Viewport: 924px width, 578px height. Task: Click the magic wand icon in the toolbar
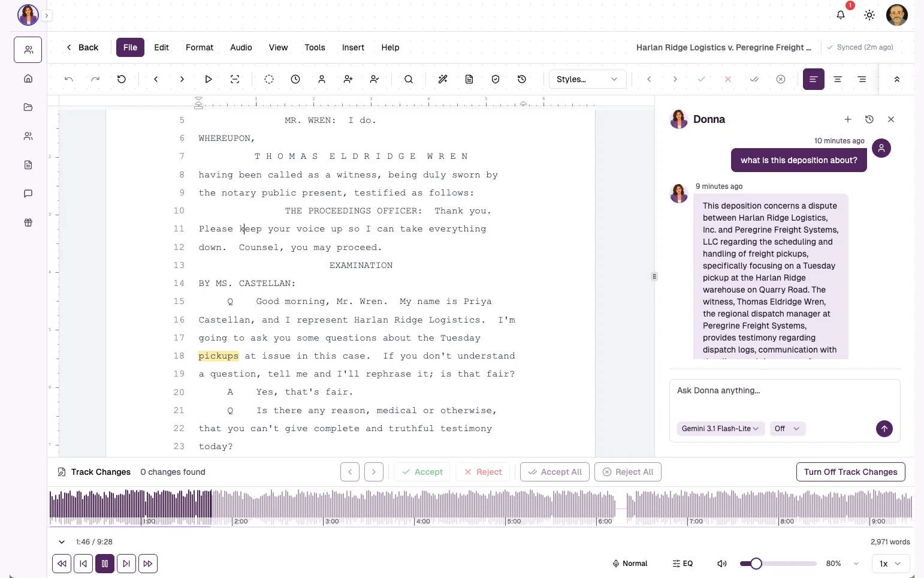click(443, 79)
